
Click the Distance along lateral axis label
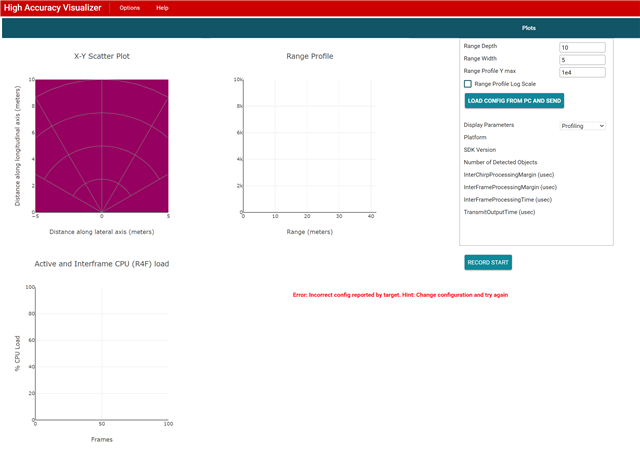point(102,232)
